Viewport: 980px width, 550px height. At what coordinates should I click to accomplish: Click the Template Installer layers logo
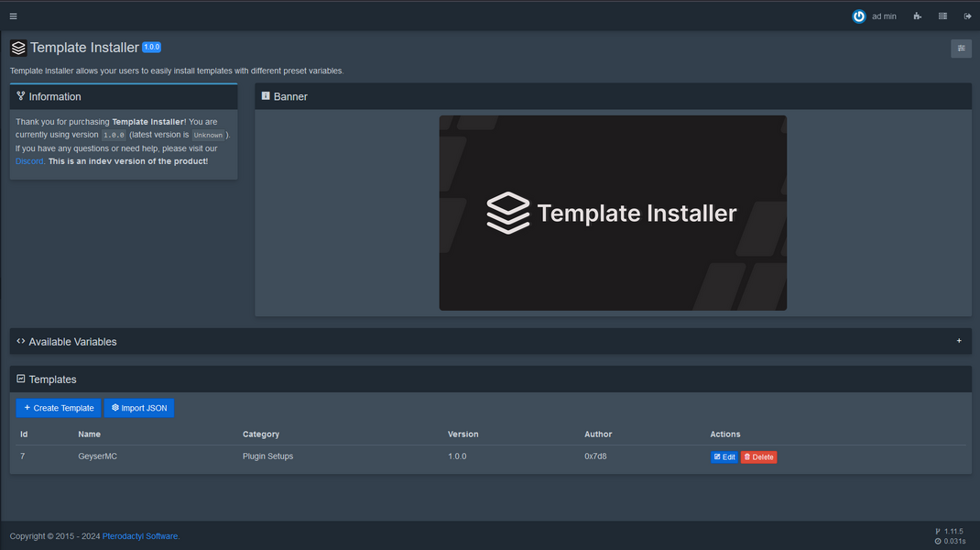(16, 47)
